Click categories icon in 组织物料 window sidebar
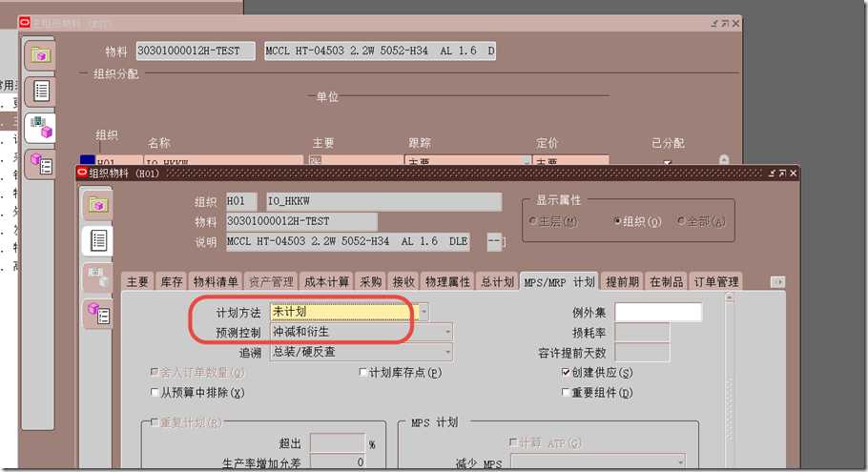The width and height of the screenshot is (868, 472). tap(98, 313)
